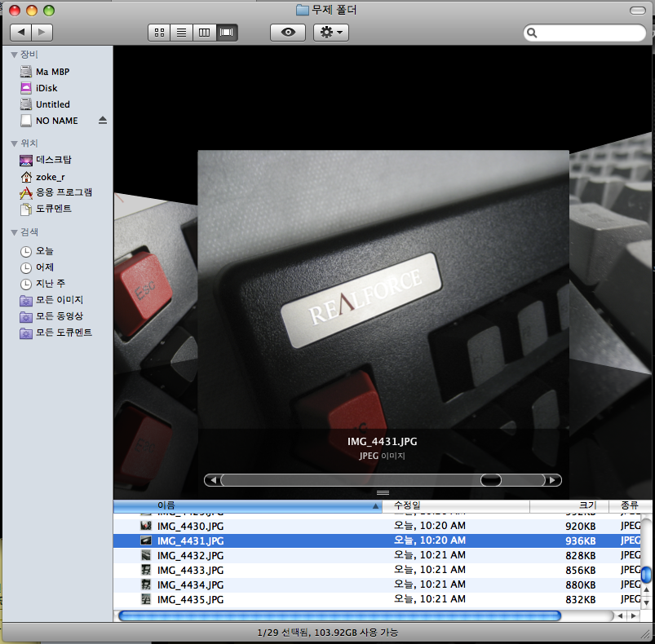Open the Action gear dropdown menu
Screen dimensions: 655x644
[x=331, y=33]
